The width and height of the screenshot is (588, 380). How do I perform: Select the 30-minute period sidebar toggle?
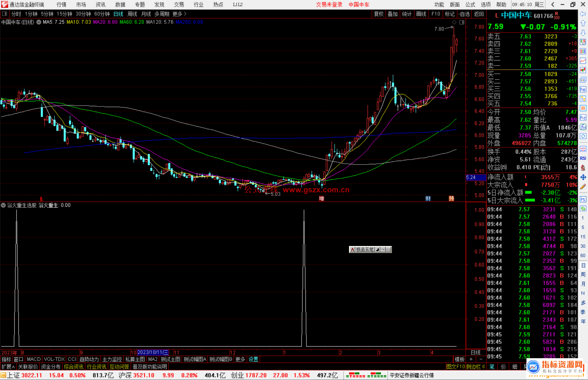point(583,246)
